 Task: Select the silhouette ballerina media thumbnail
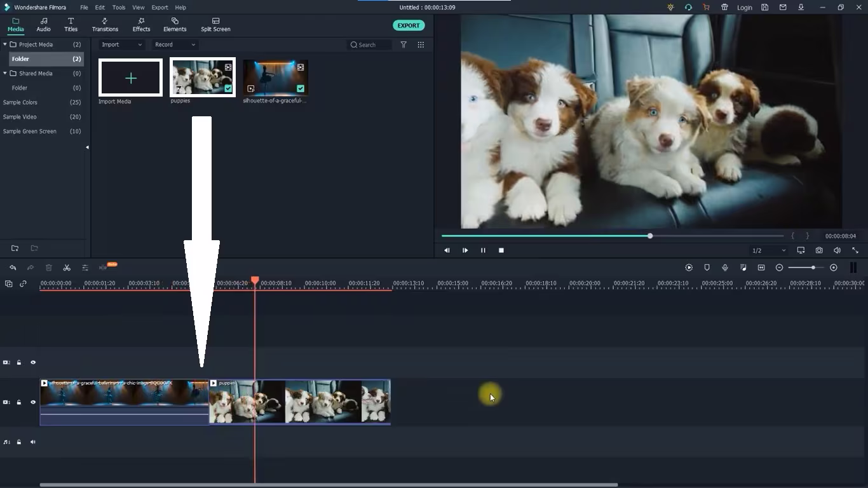(x=275, y=78)
